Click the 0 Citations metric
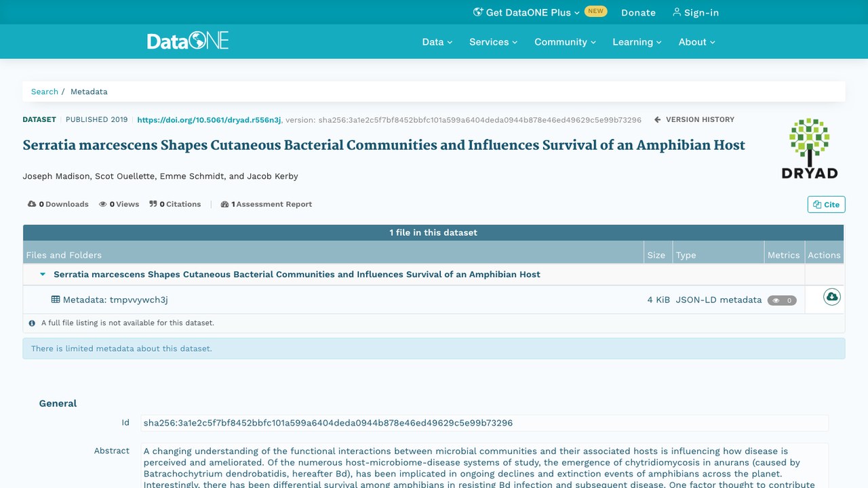868x488 pixels. coord(175,204)
